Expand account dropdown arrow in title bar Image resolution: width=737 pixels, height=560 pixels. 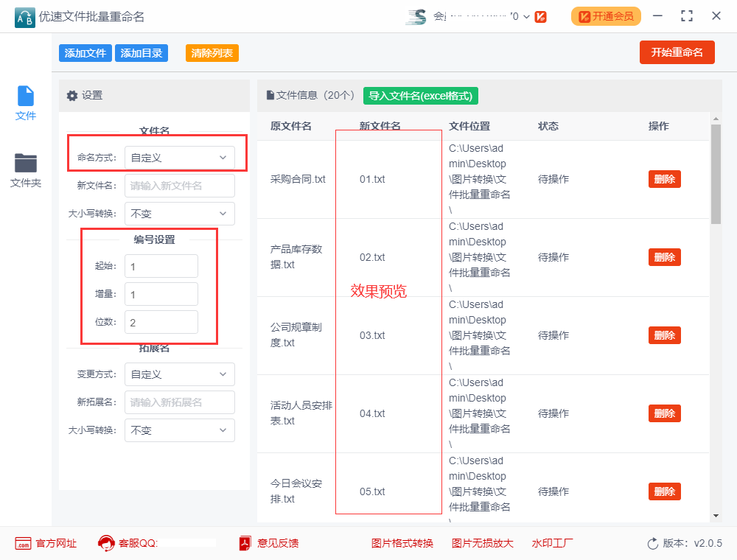526,17
